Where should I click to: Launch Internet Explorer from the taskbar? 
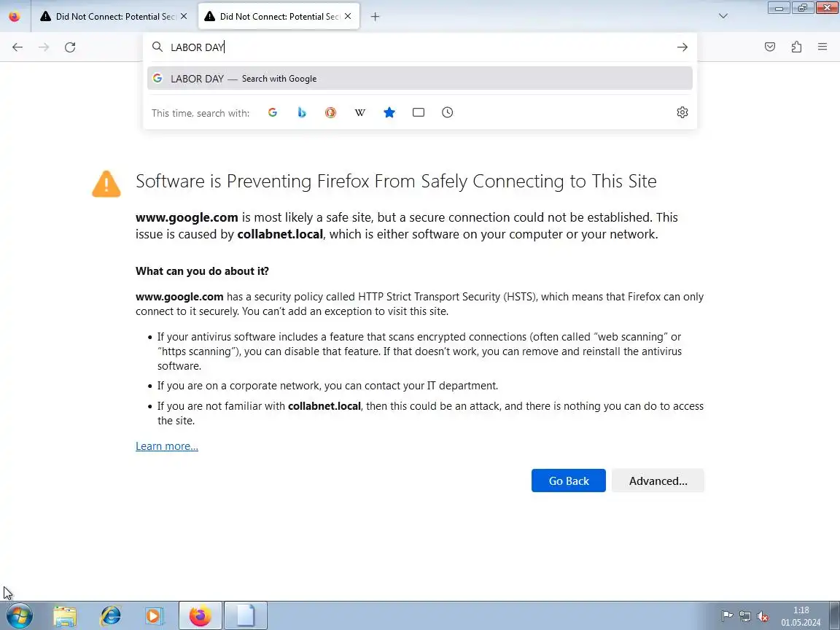[110, 616]
